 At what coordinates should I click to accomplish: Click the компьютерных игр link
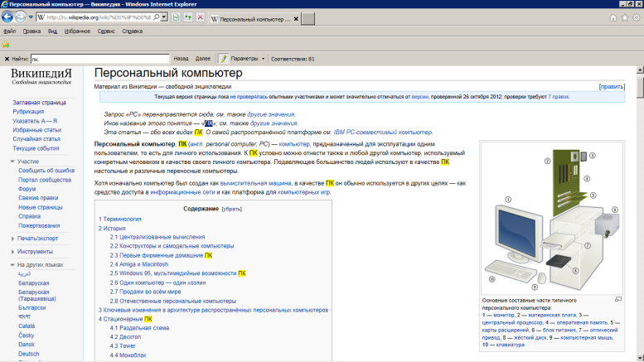[304, 192]
